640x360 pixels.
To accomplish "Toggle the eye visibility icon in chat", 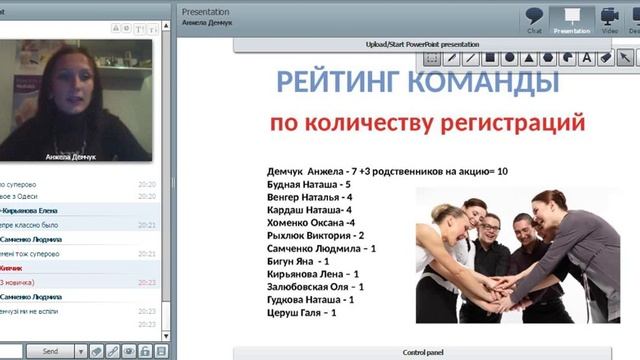I will point(129,351).
